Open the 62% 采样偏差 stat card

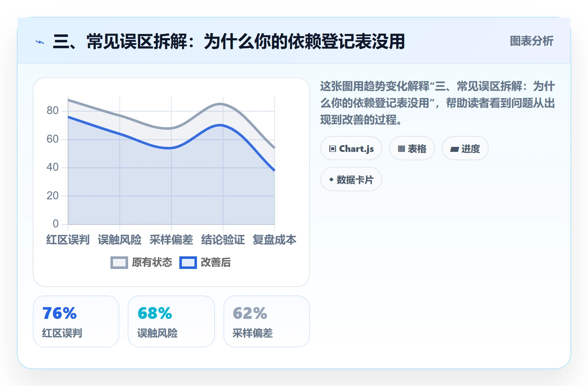click(x=267, y=322)
